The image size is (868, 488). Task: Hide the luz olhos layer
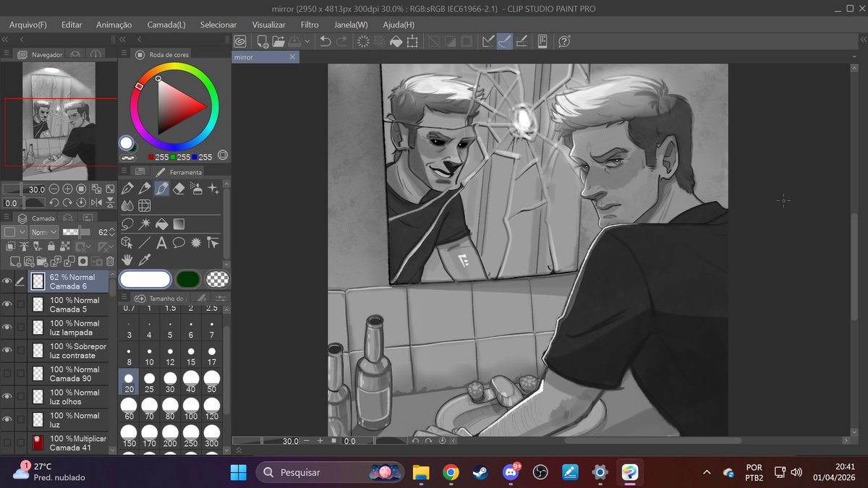tap(7, 396)
